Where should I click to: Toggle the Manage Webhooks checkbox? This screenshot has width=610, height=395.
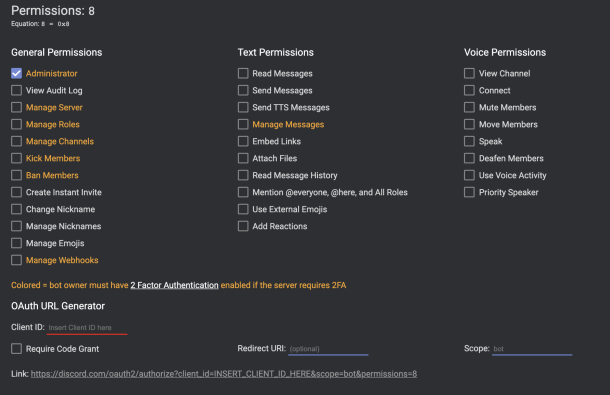[x=16, y=260]
